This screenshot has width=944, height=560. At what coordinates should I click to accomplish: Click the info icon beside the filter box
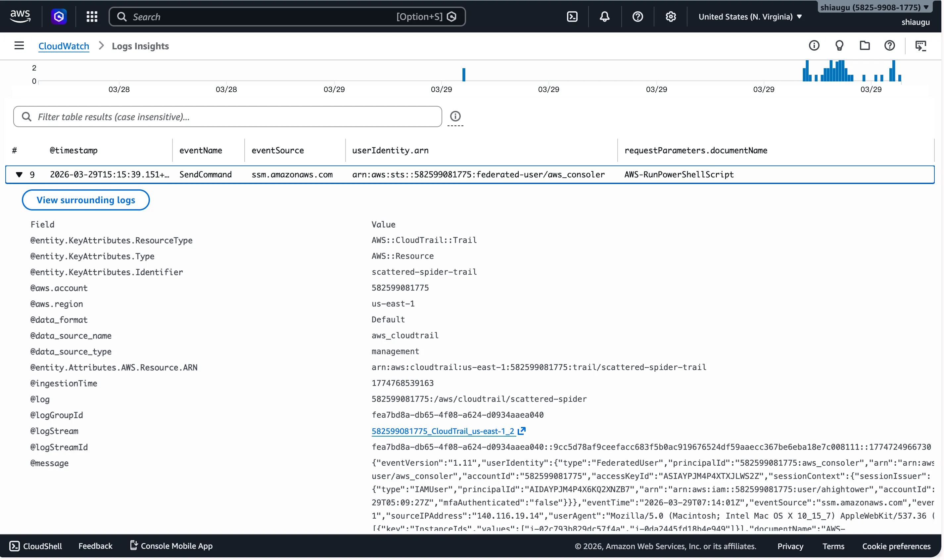pyautogui.click(x=455, y=116)
